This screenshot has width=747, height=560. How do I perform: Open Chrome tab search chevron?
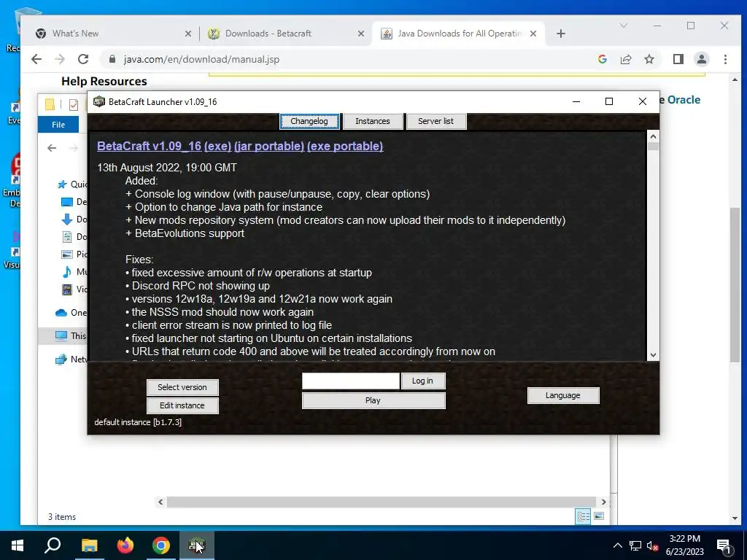tap(624, 26)
